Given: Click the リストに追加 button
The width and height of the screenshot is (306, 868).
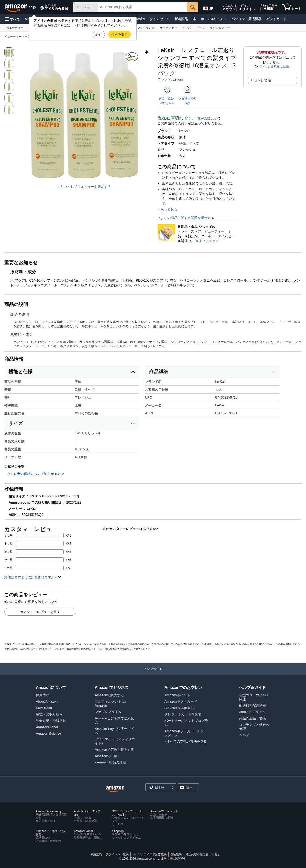Looking at the screenshot, I should [272, 81].
